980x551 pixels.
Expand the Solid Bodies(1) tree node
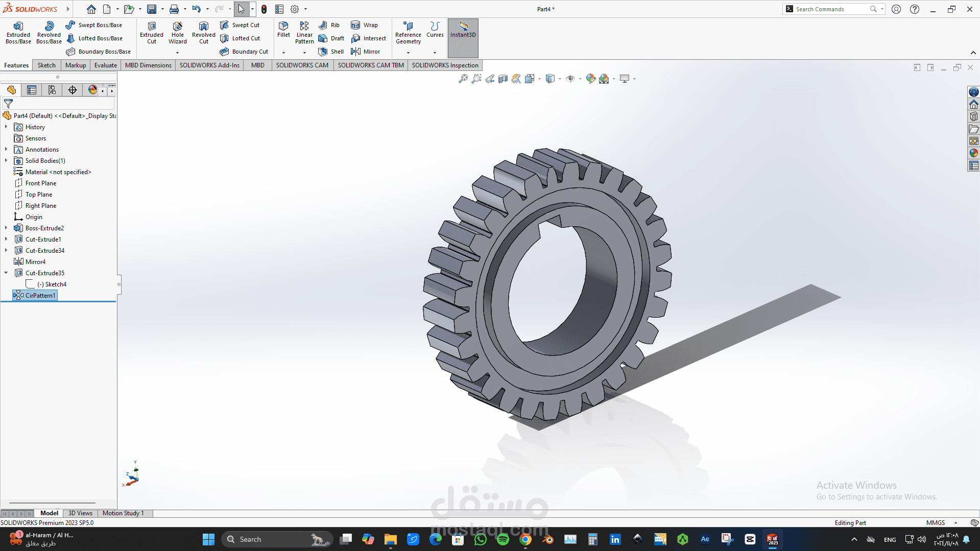point(6,160)
